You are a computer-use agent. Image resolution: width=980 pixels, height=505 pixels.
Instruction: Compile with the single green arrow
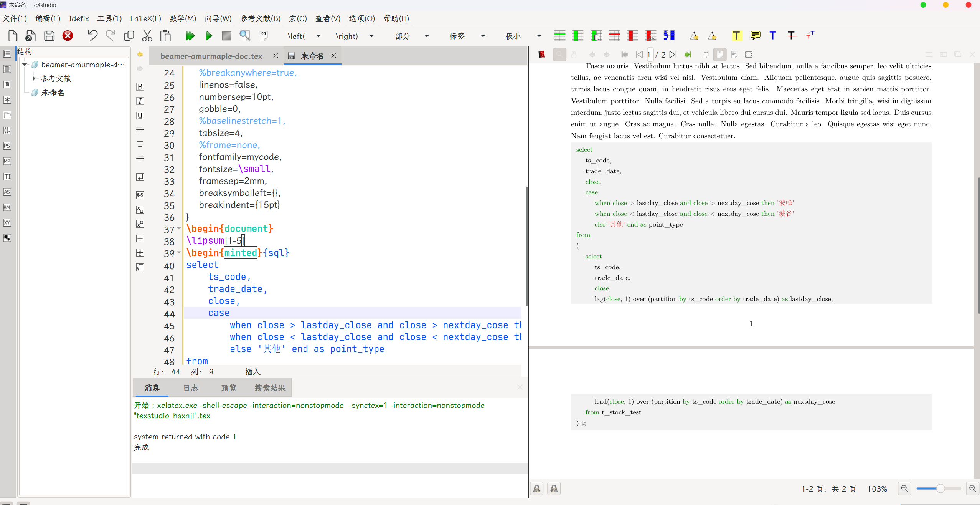209,36
